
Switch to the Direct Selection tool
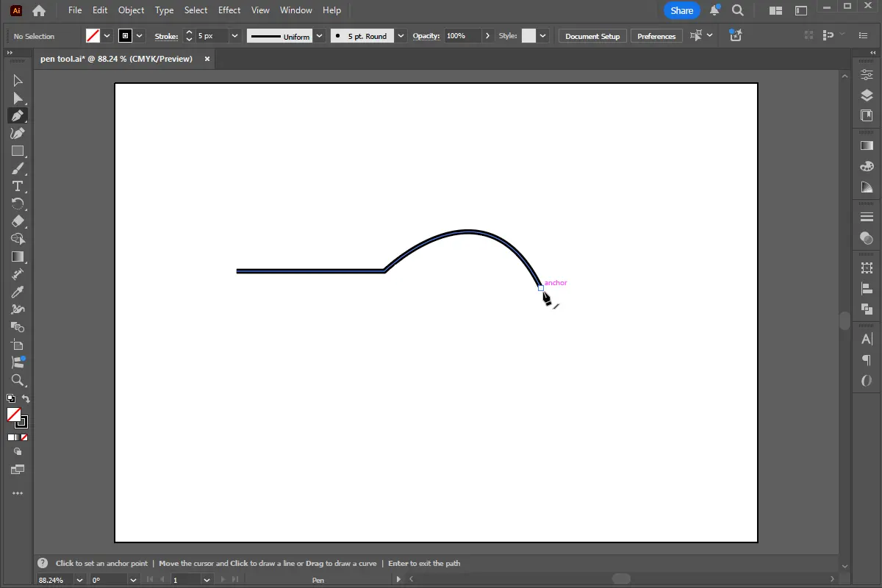coord(18,98)
